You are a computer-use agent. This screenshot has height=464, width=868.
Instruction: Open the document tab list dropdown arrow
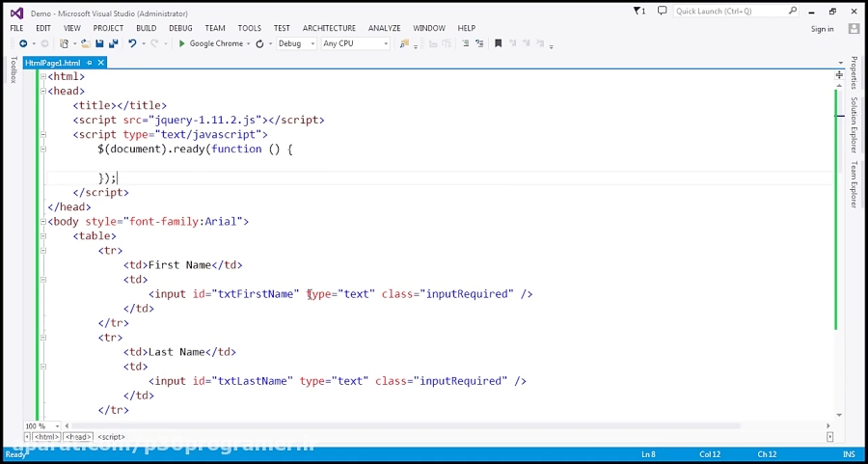click(840, 63)
